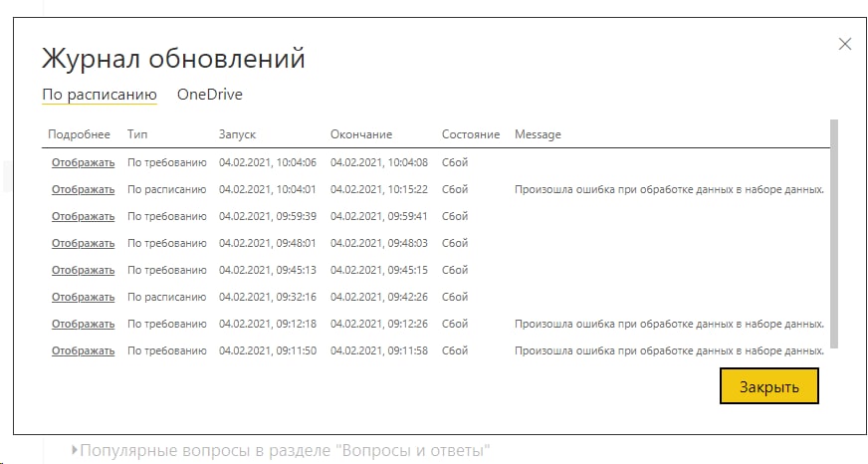The width and height of the screenshot is (868, 464).
Task: Click error message in the 09:12:18 row
Action: tap(669, 324)
